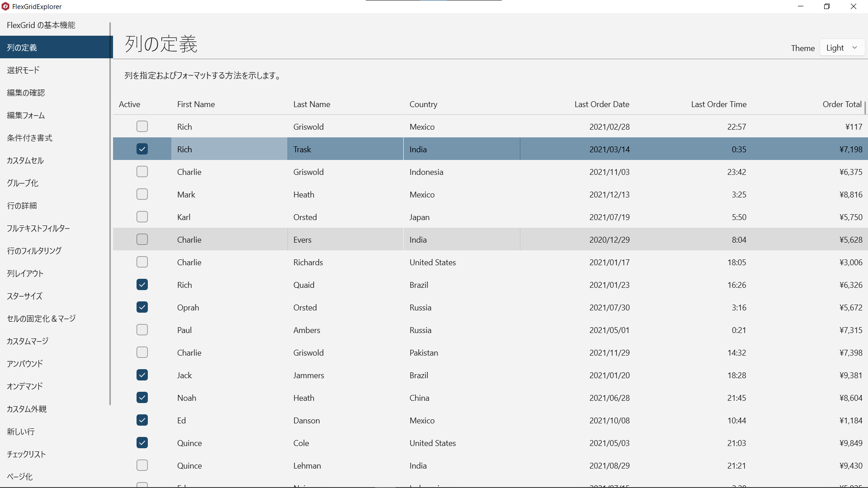Screen dimensions: 868x488
Task: Check Active box for Charlie Richards
Action: [142, 262]
